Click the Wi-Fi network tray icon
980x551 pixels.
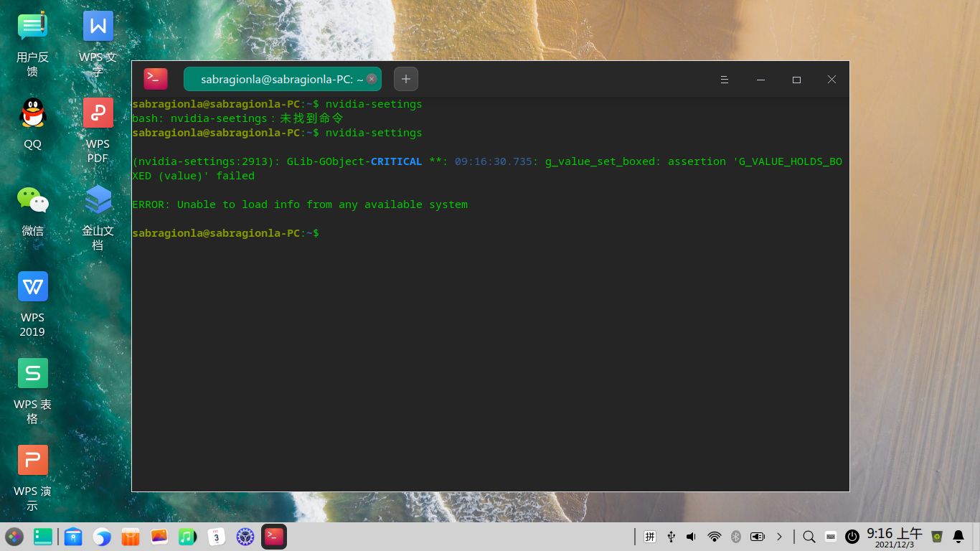click(x=714, y=537)
